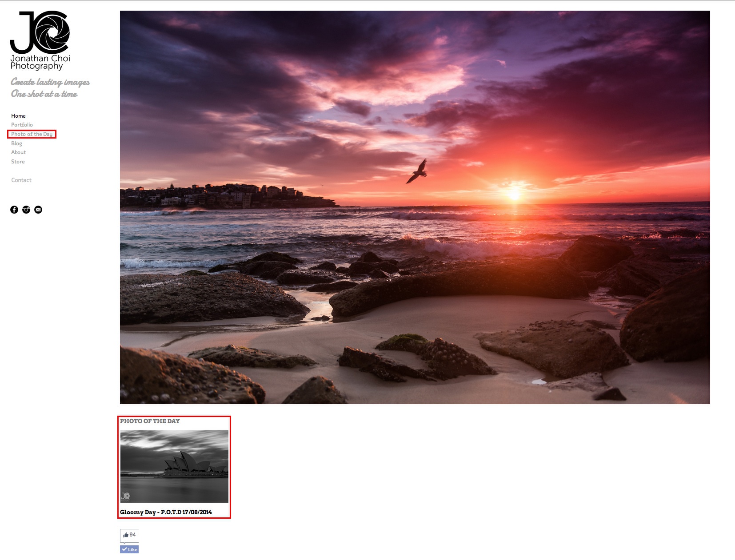This screenshot has height=560, width=735.
Task: Click the PHOTO OF THE DAY heading
Action: point(150,421)
